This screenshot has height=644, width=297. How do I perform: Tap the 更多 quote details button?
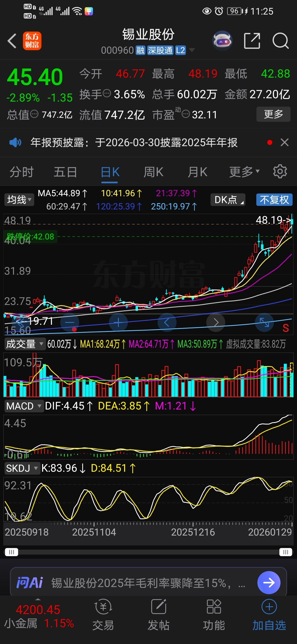point(274,114)
